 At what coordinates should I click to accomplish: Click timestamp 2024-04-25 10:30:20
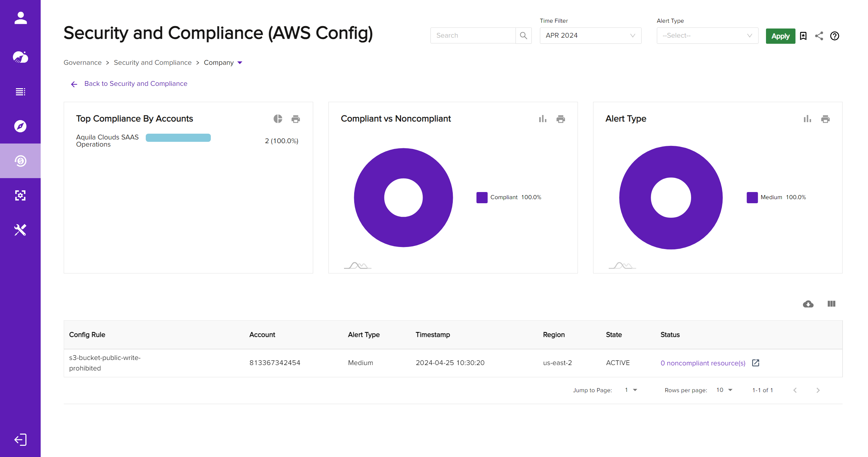[x=450, y=363]
